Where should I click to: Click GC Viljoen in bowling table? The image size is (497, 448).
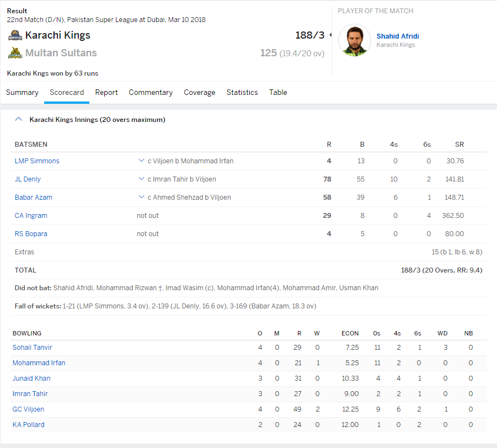(28, 409)
